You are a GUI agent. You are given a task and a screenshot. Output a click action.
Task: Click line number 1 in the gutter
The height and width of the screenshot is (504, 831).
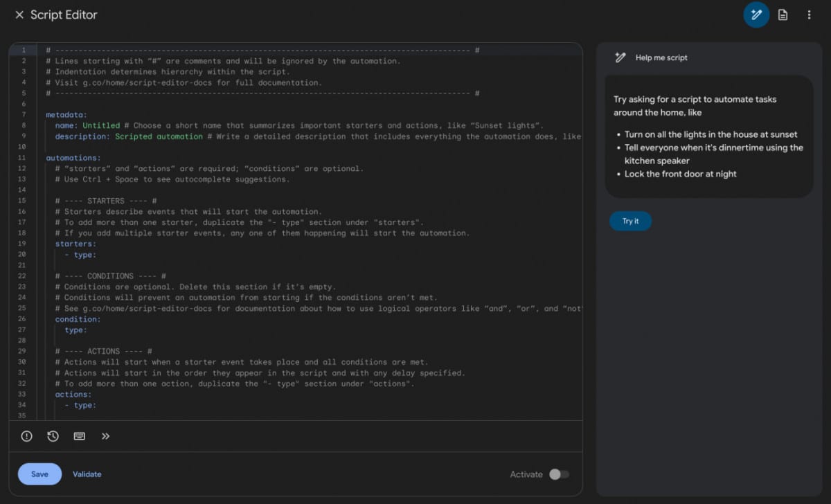24,50
